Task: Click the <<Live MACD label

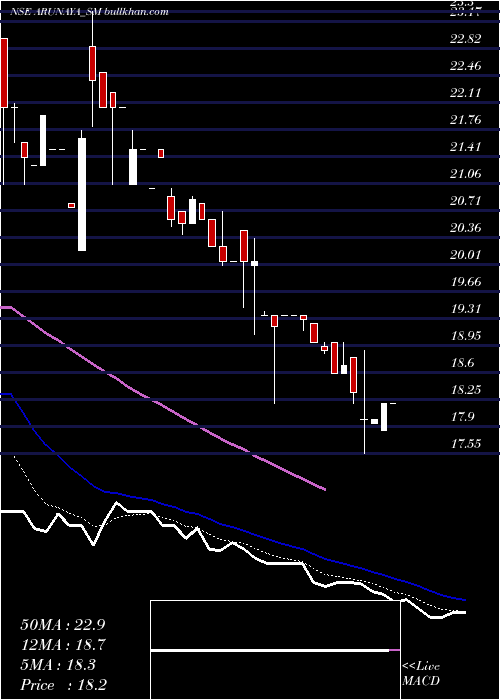Action: click(421, 674)
